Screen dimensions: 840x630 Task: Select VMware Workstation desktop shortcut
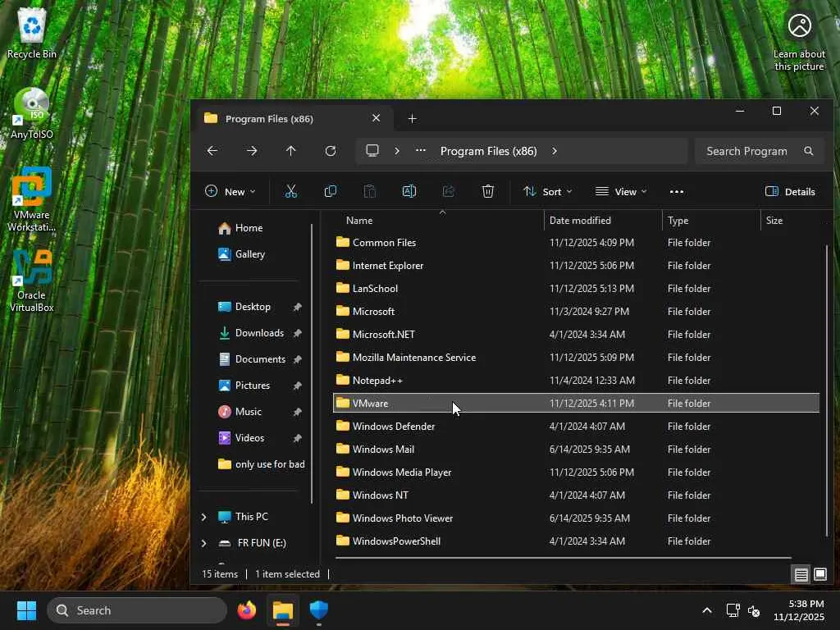[x=32, y=199]
